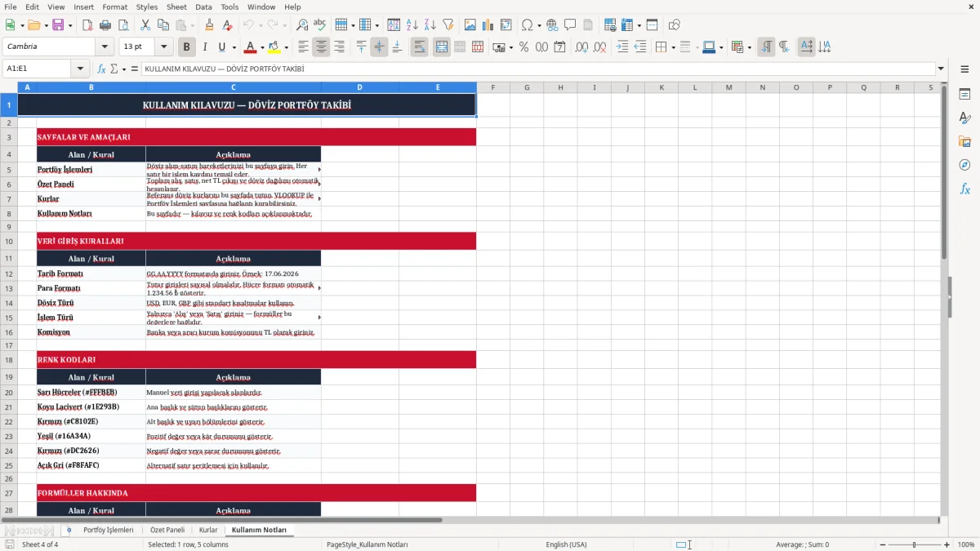The image size is (980, 551).
Task: Open the Function Wizard fx icon
Action: tap(101, 69)
